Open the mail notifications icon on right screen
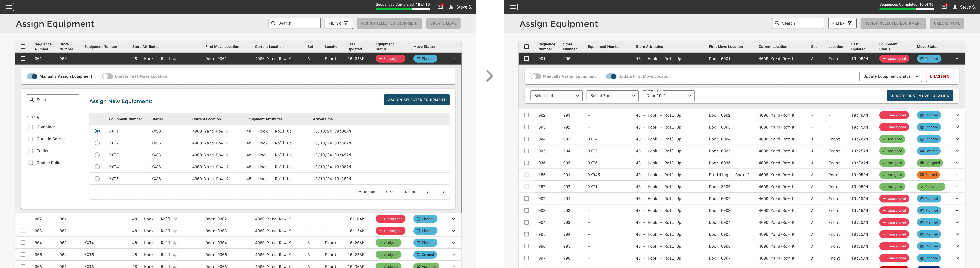Image resolution: width=980 pixels, height=268 pixels. pos(944,7)
